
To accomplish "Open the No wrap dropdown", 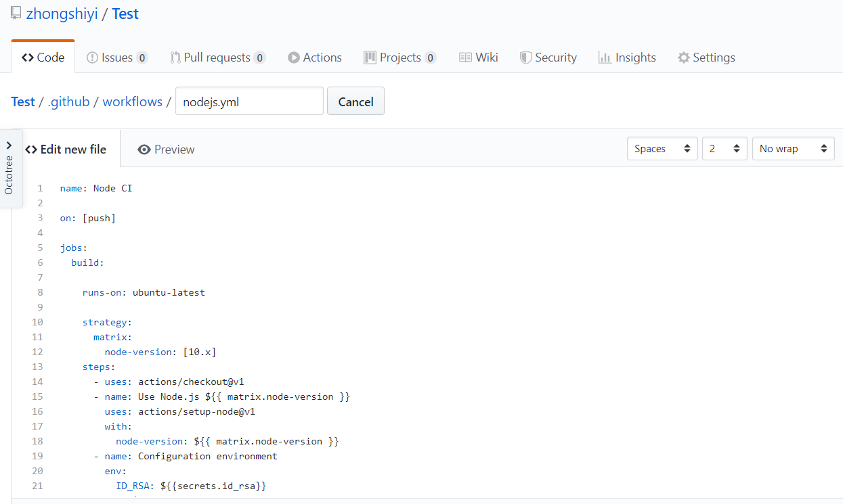I will [793, 149].
